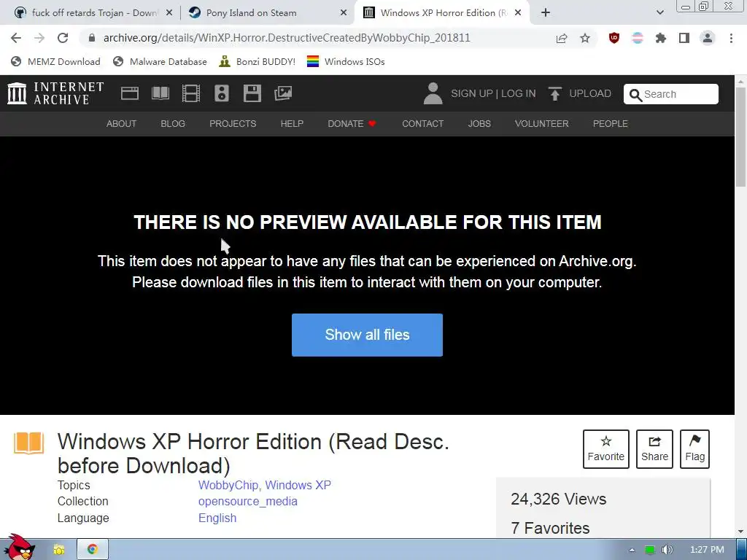Open the HELP menu item

(x=292, y=124)
